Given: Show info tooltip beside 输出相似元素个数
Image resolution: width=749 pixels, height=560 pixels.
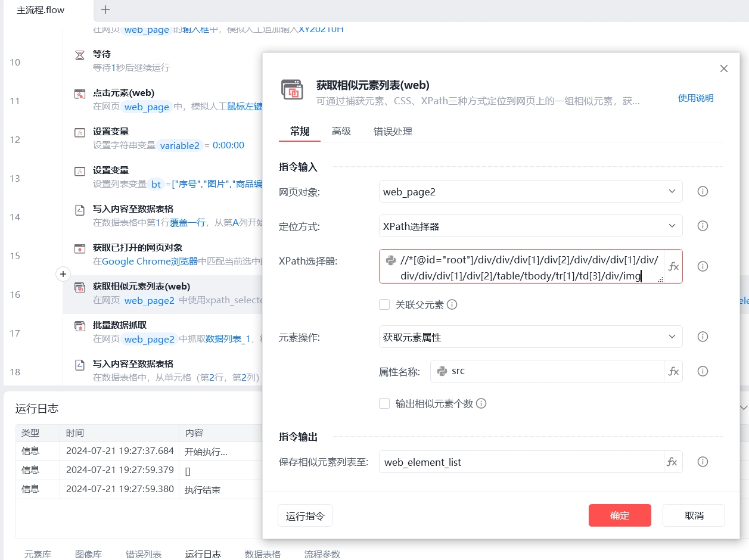Looking at the screenshot, I should [481, 403].
